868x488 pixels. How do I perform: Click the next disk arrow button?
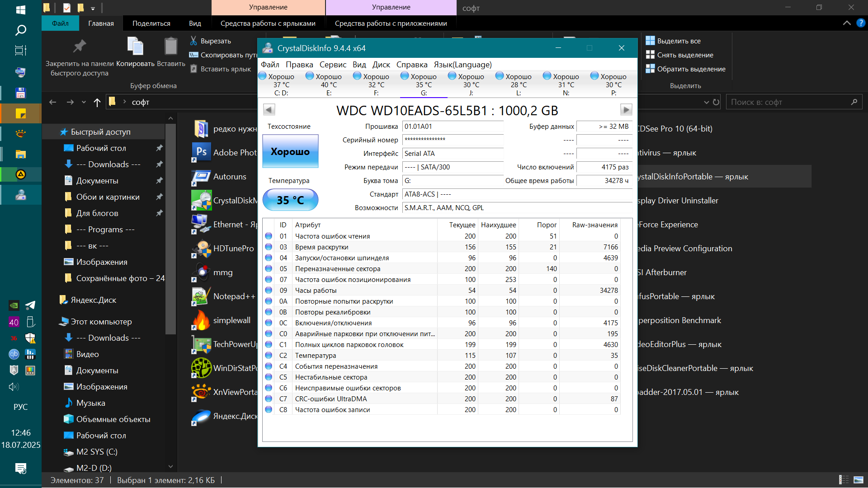tap(626, 109)
